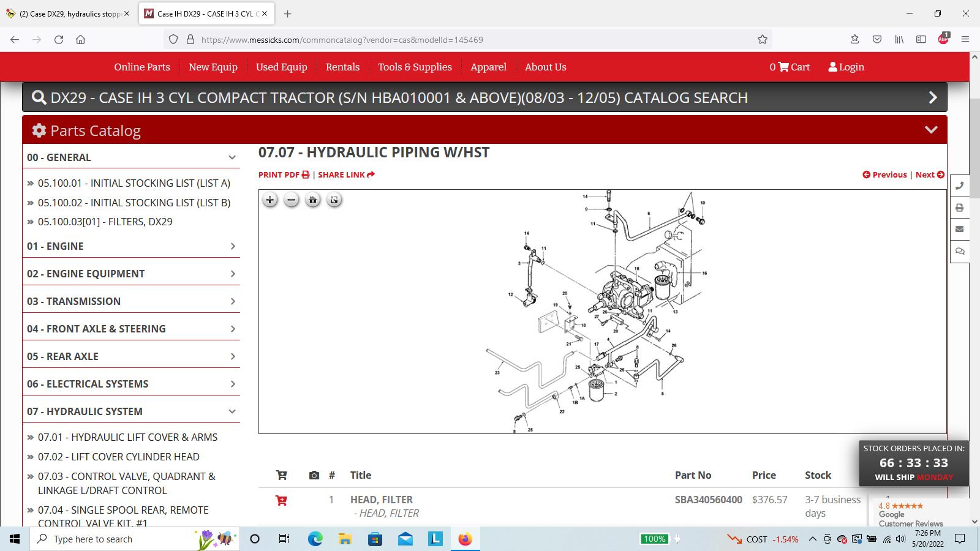This screenshot has width=980, height=551.
Task: Open About Us menu
Action: (546, 67)
